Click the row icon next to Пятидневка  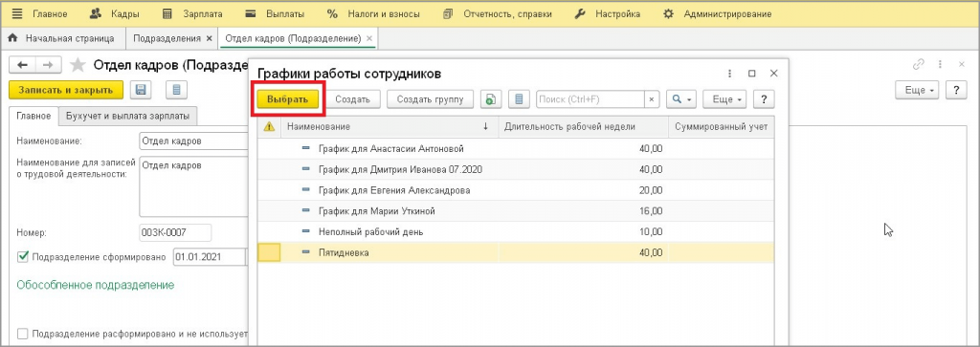click(x=306, y=252)
